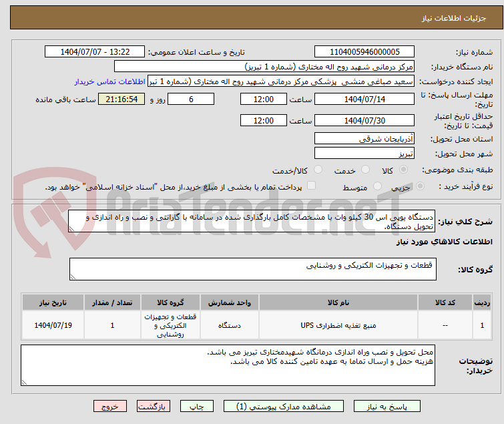Screen dimensions: 504x424
Task: Click the response deadline date 1404/07/14
Action: coord(364,99)
